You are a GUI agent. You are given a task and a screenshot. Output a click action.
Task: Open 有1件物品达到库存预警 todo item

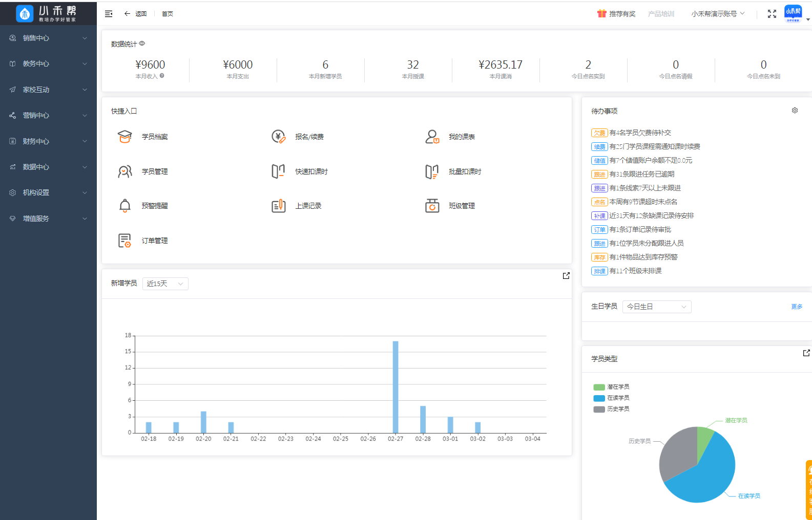635,257
